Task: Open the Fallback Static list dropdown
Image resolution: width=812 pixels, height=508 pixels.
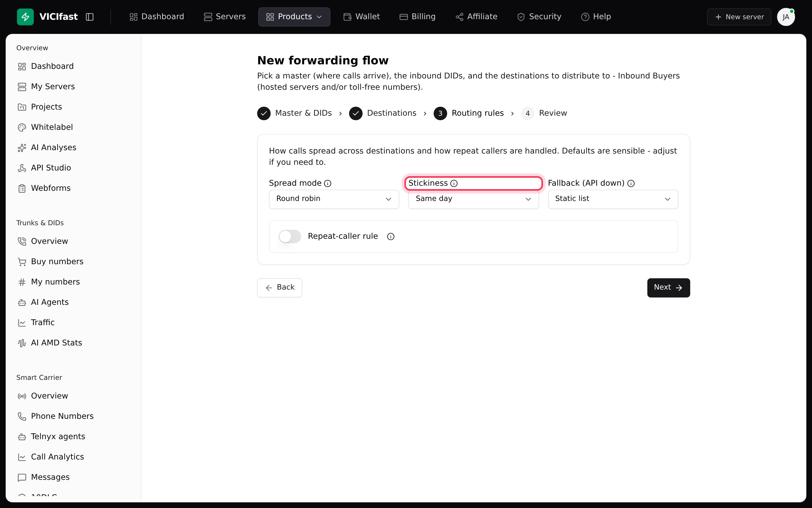Action: pos(613,199)
